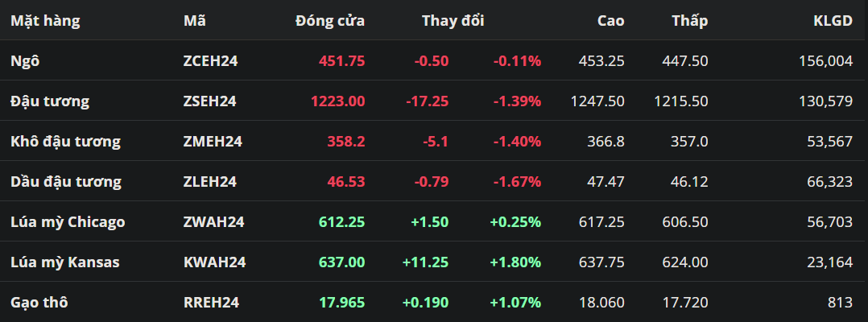Click the Thay đổi column header
This screenshot has height=322, width=868.
[453, 21]
